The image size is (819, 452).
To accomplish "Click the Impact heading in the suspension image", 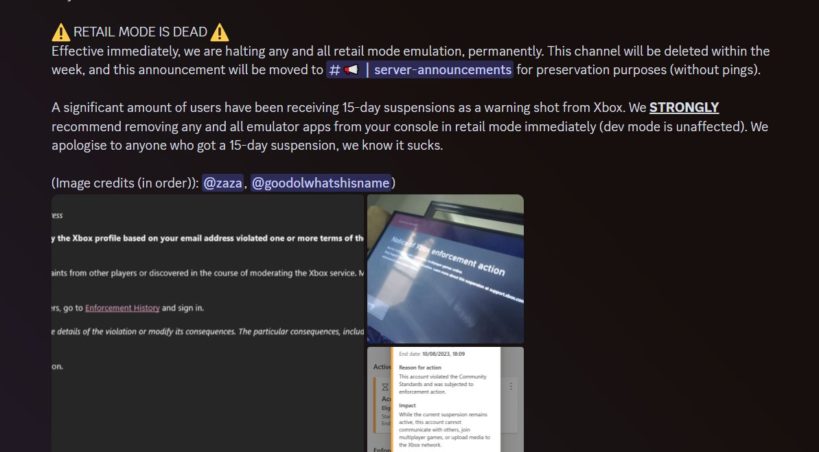I will pos(407,405).
